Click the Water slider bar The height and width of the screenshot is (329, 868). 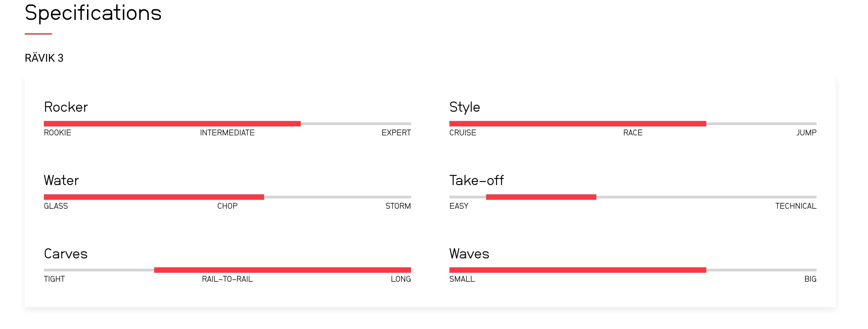pyautogui.click(x=227, y=197)
